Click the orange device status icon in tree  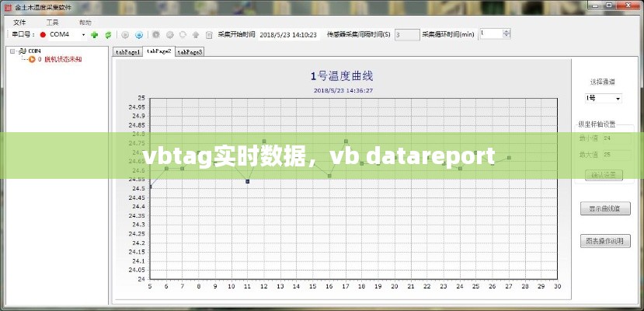32,60
